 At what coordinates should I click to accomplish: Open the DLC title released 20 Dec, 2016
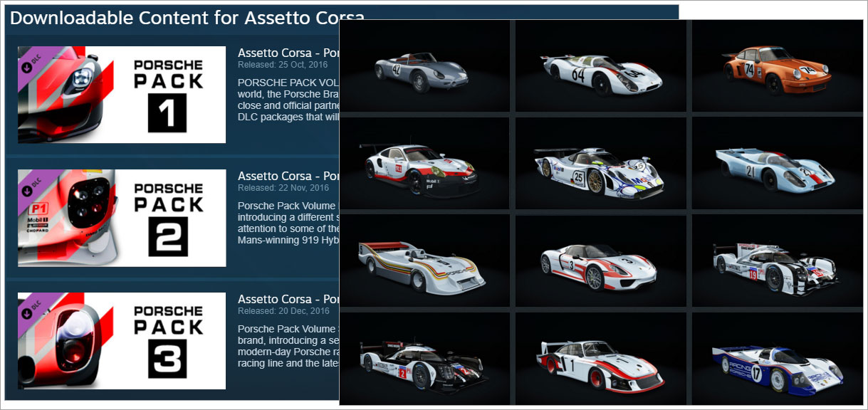[288, 299]
